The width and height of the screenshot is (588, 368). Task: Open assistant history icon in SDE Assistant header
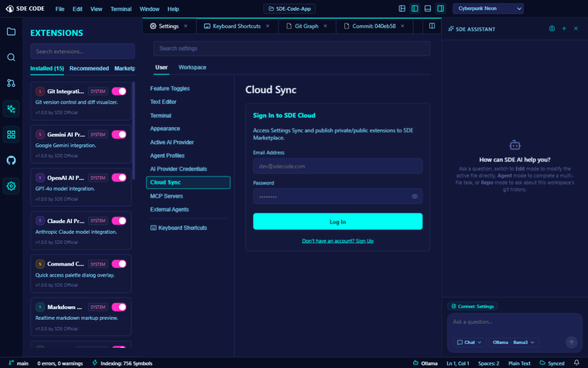click(x=552, y=29)
